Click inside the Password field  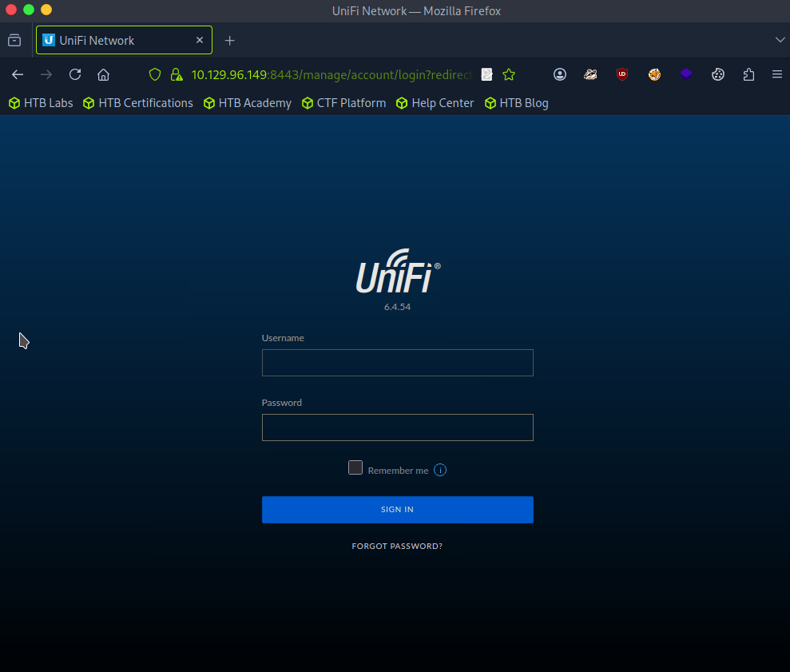[x=397, y=427]
